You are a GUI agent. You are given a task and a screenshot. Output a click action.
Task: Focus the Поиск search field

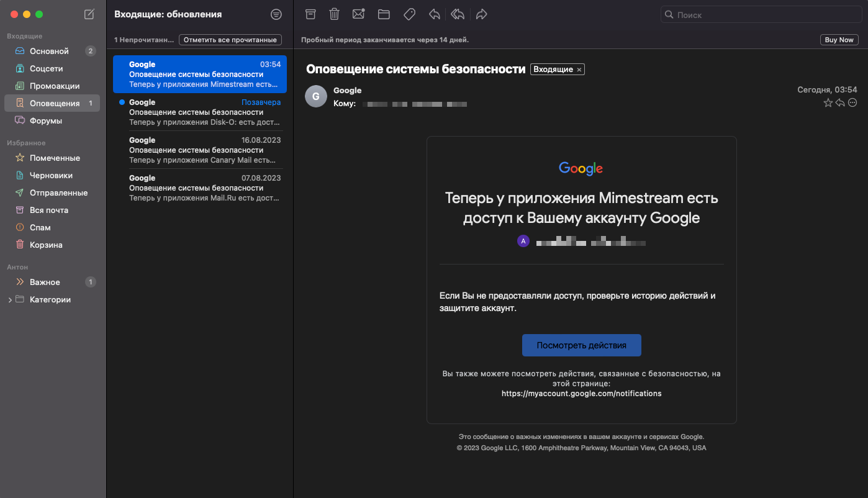tap(761, 14)
